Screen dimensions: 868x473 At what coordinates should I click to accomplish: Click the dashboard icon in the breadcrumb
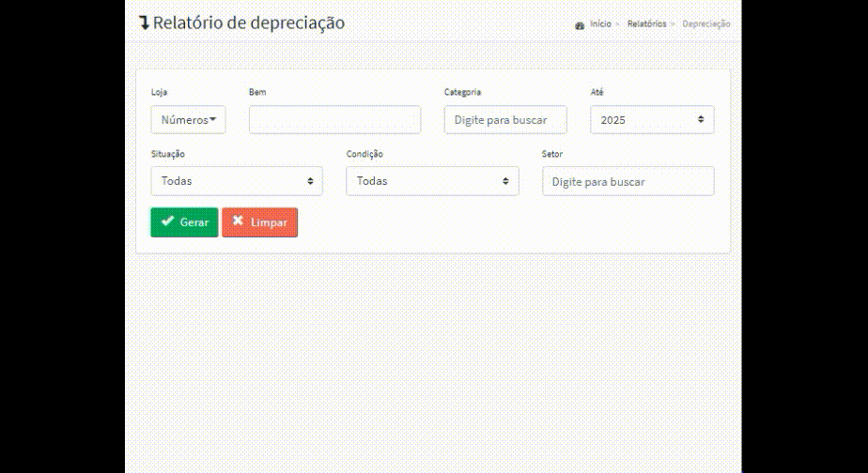point(580,25)
